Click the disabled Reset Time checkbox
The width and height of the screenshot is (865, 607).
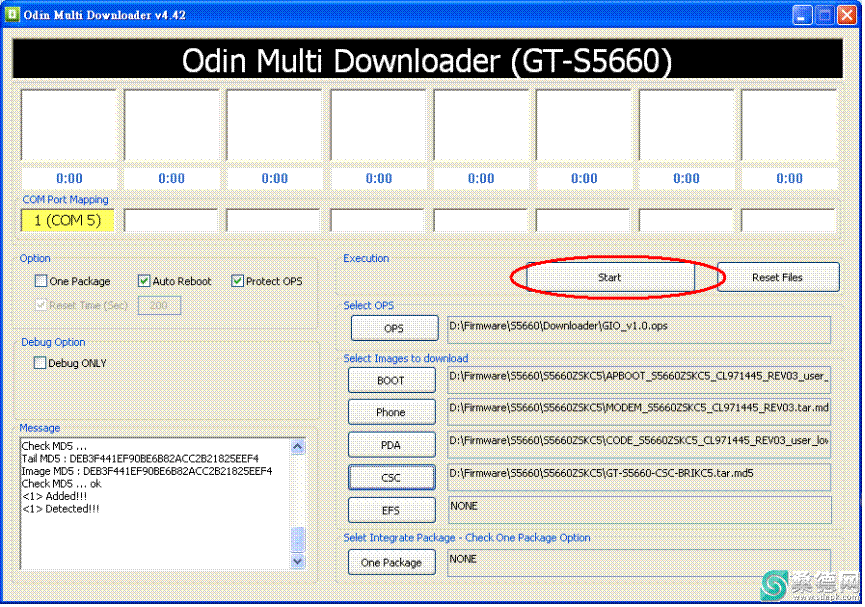(x=41, y=305)
